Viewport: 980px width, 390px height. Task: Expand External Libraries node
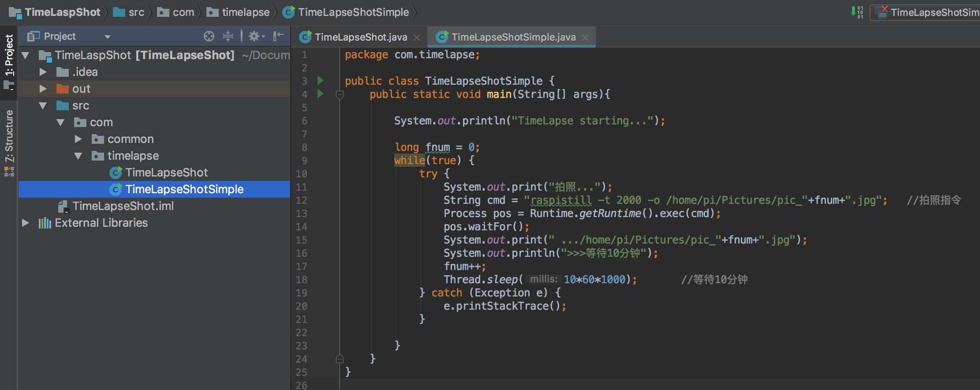pyautogui.click(x=26, y=223)
